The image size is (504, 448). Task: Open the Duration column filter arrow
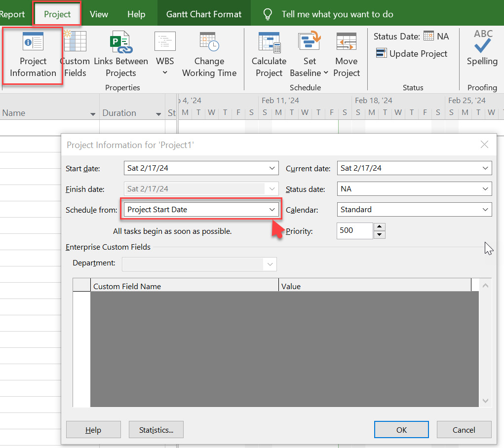(x=158, y=114)
